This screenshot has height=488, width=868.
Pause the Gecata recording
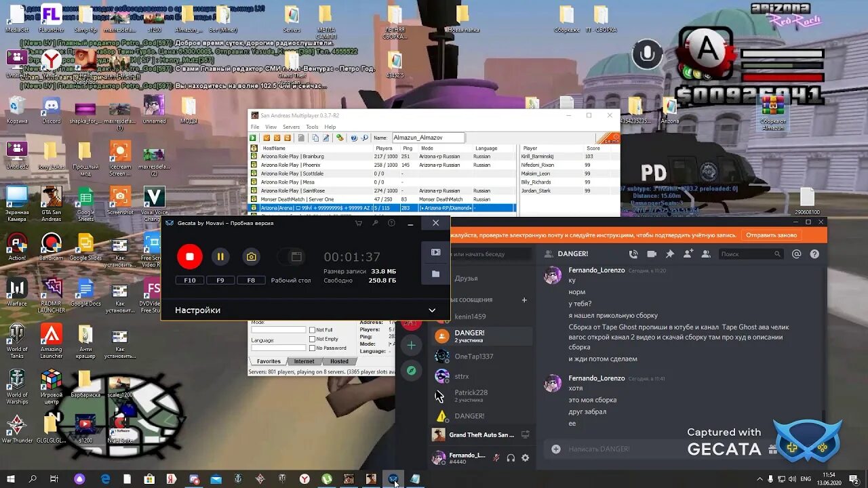coord(220,257)
